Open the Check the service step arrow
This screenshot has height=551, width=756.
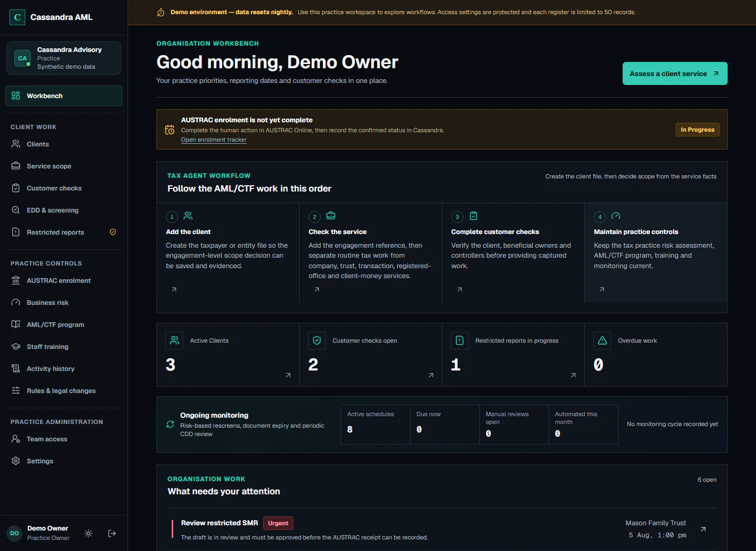point(317,290)
